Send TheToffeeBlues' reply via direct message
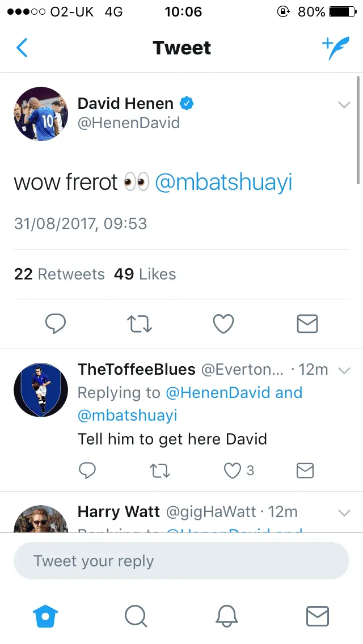Screen dimensions: 363x644 305,470
